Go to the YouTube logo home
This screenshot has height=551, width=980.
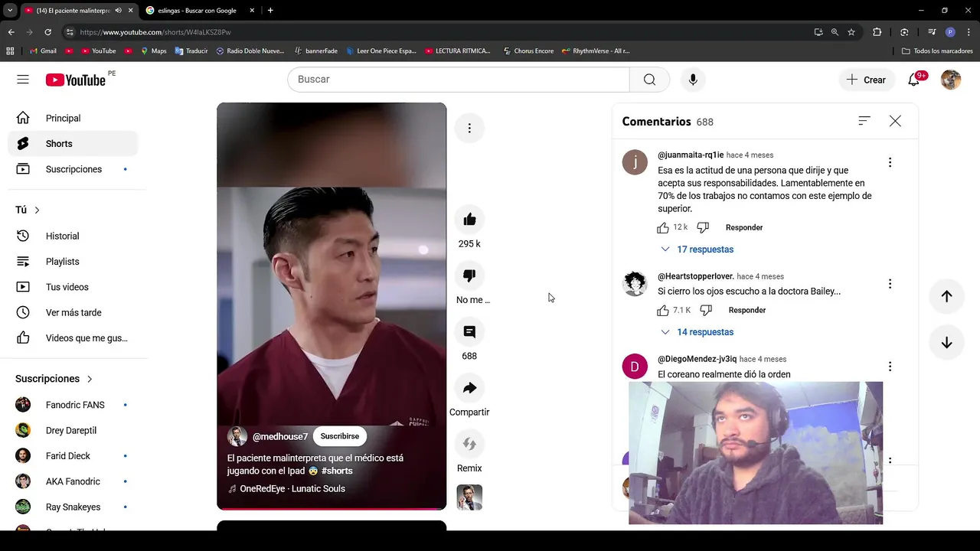pyautogui.click(x=76, y=80)
